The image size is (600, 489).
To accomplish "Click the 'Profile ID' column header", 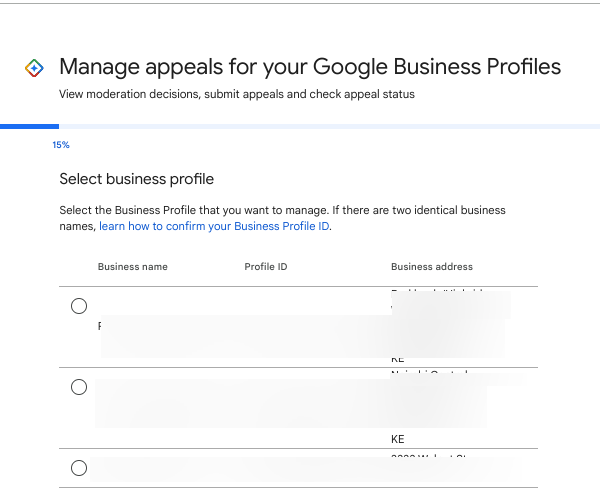I will coord(265,267).
